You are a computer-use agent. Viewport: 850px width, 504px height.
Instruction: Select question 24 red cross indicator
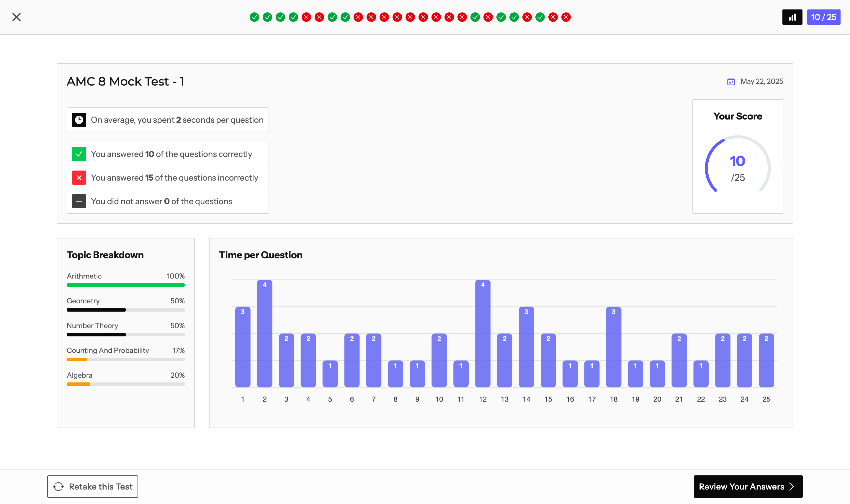tap(553, 17)
